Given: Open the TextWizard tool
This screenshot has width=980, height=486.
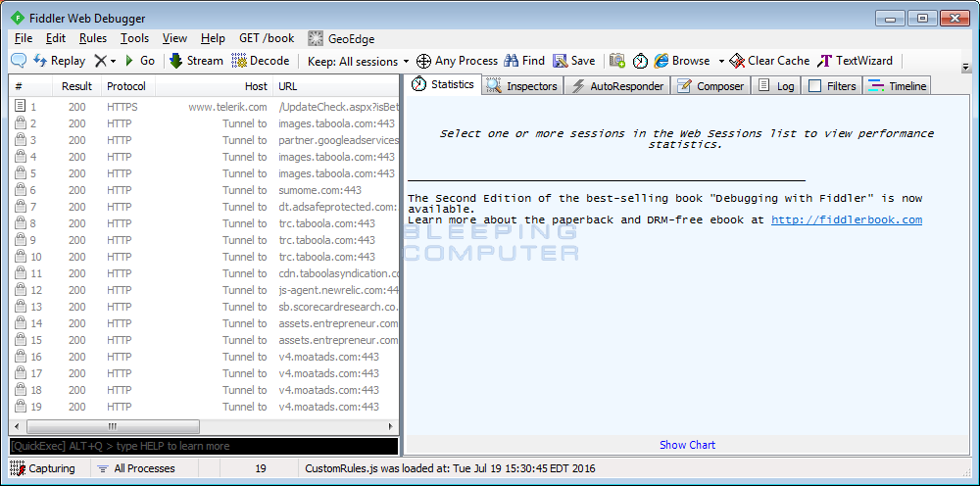Looking at the screenshot, I should tap(855, 61).
